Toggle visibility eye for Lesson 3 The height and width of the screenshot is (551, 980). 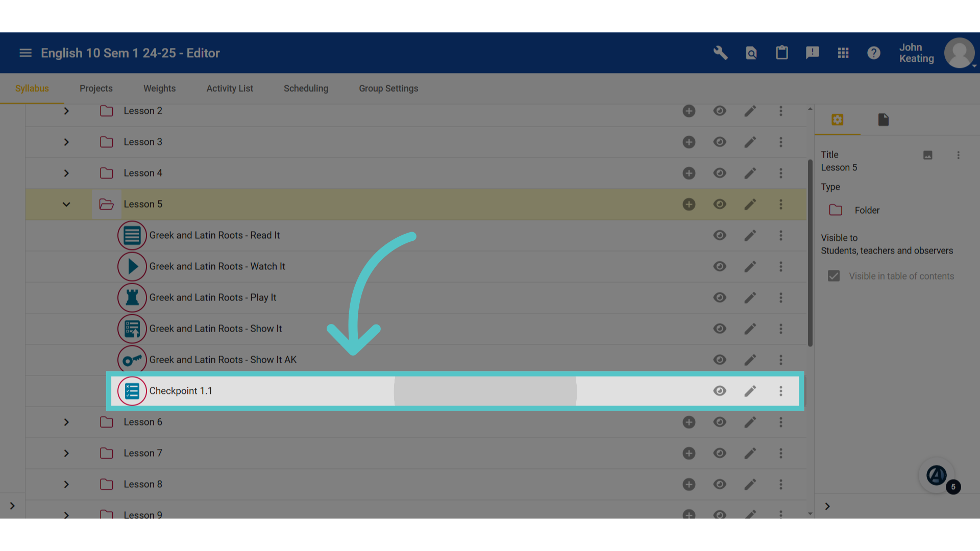720,142
